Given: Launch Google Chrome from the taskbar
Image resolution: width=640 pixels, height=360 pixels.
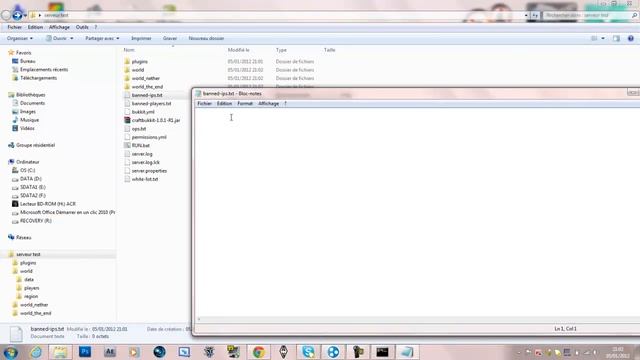Looking at the screenshot, I should [258, 352].
